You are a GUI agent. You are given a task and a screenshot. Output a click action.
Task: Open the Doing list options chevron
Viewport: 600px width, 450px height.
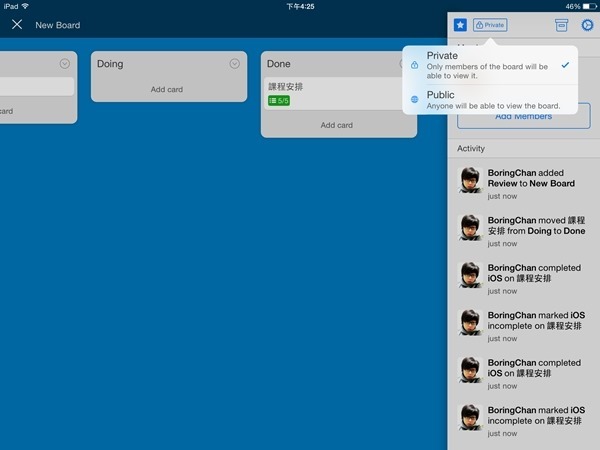(235, 64)
